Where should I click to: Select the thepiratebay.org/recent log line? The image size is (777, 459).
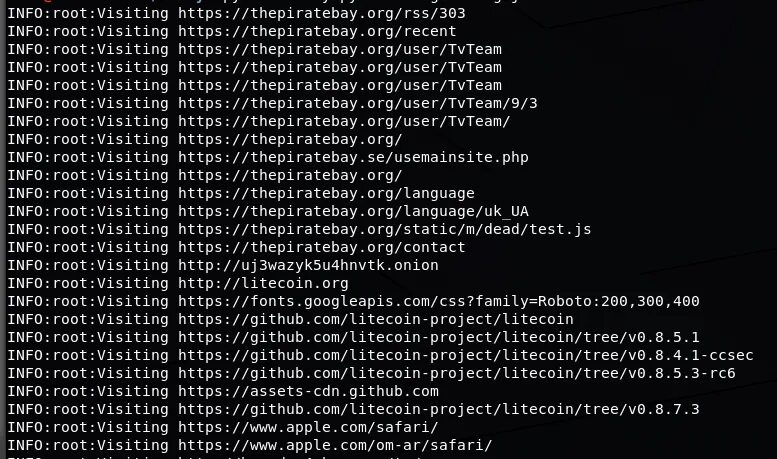tap(231, 31)
